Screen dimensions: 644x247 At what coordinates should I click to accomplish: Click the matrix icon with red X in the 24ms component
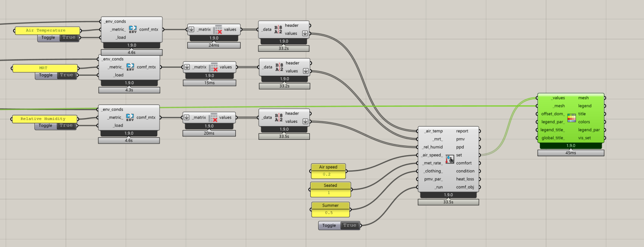[217, 29]
